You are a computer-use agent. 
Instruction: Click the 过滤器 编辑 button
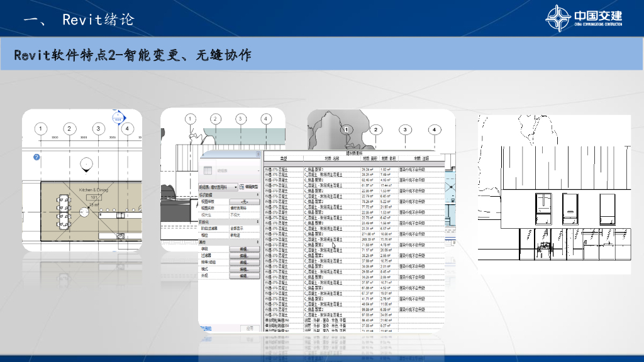(x=245, y=256)
